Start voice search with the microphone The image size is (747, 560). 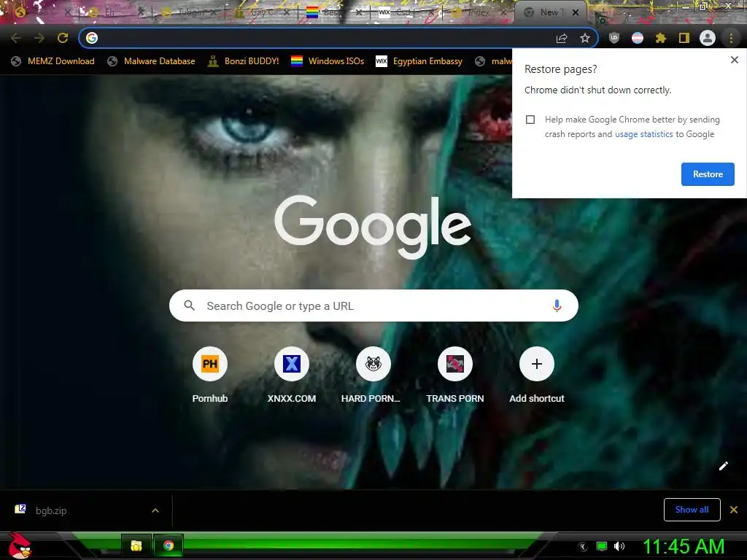(x=557, y=306)
